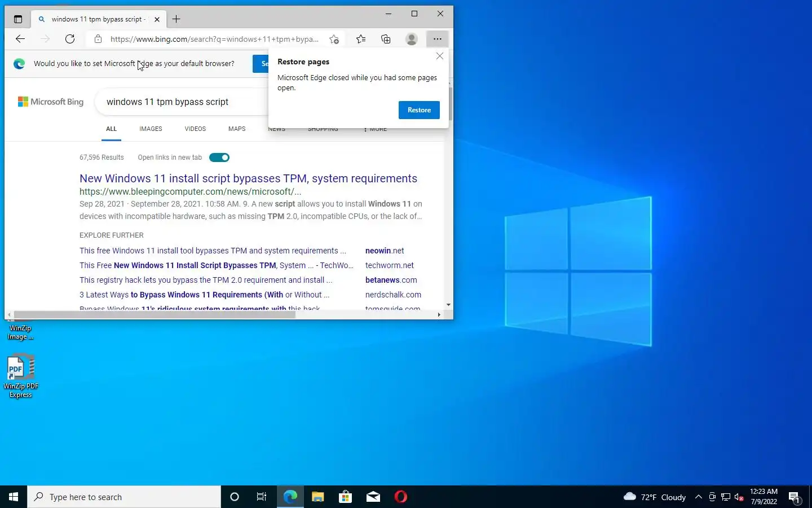
Task: Add this page to favorites star icon
Action: pyautogui.click(x=334, y=39)
